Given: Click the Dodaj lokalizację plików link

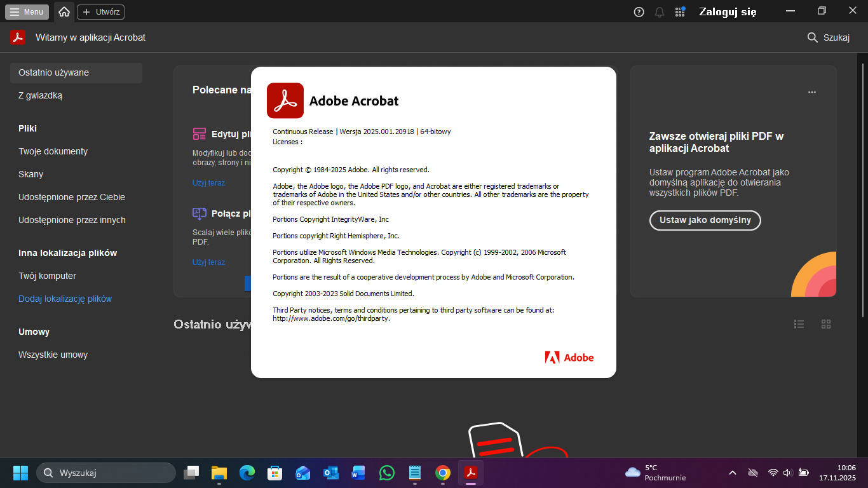Looking at the screenshot, I should point(65,299).
